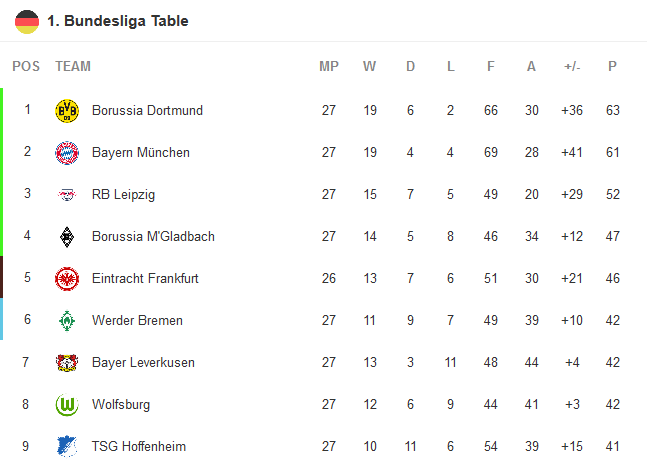This screenshot has width=647, height=464.
Task: Click the +/- goal difference column header
Action: pos(572,67)
